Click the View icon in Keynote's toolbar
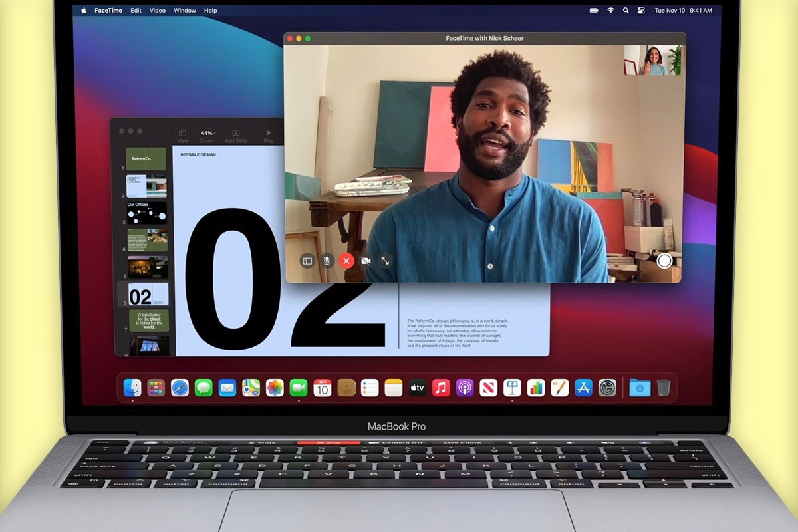 point(182,133)
